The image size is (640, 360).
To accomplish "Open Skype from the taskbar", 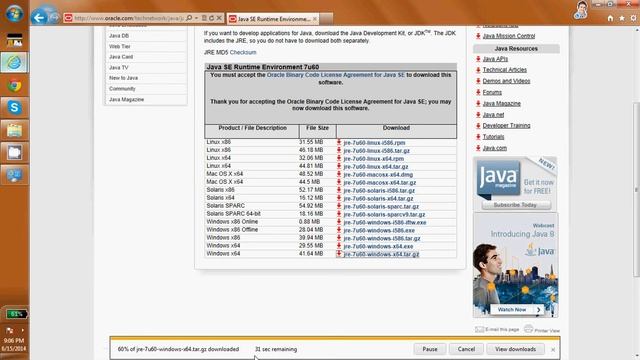I will [14, 107].
